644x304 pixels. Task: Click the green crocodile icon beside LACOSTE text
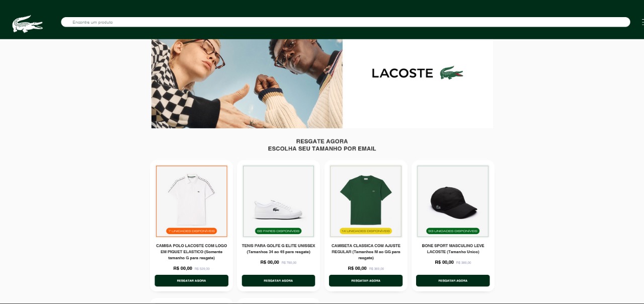click(x=451, y=73)
